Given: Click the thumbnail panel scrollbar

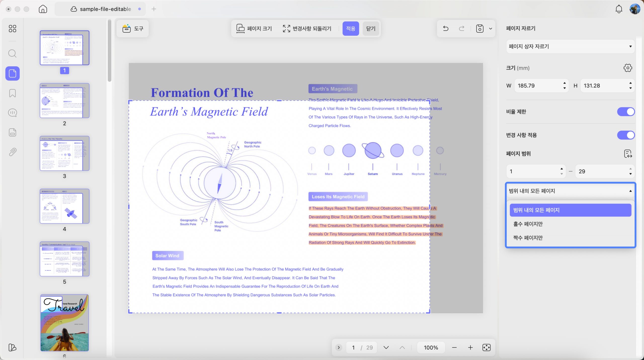Looking at the screenshot, I should pyautogui.click(x=109, y=51).
